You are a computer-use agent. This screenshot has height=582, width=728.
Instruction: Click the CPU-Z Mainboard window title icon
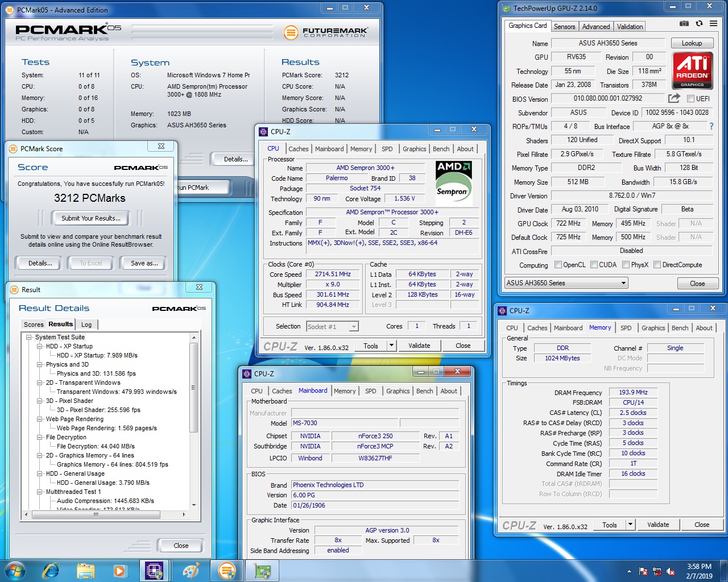[x=247, y=373]
